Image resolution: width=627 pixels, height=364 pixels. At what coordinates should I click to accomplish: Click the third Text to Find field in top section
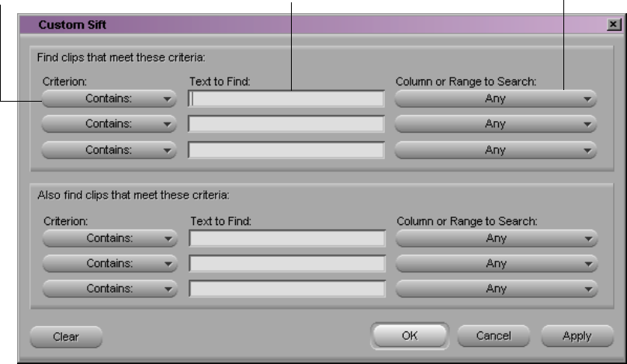pyautogui.click(x=286, y=150)
